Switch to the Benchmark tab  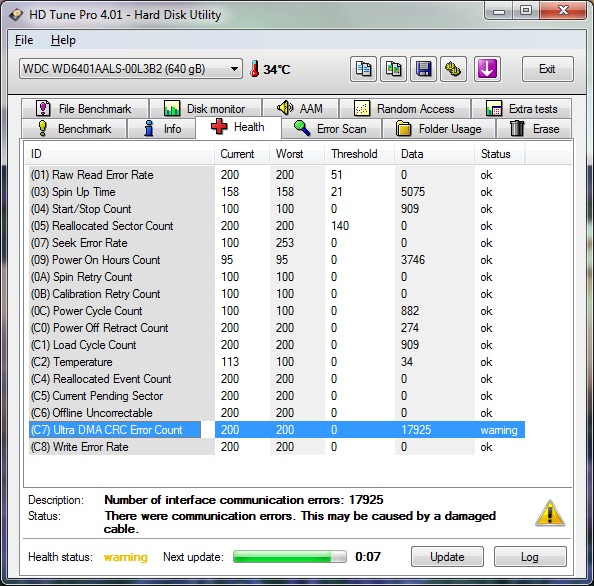(x=74, y=129)
